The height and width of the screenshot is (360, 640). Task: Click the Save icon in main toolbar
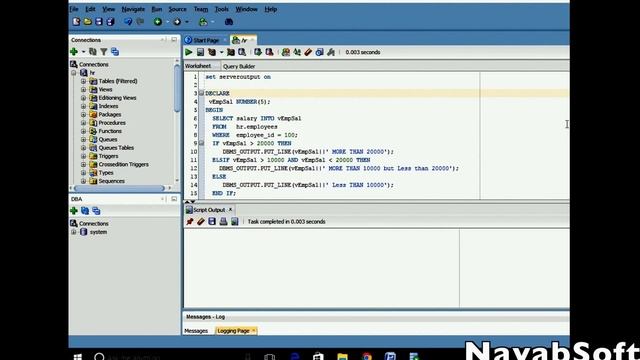tap(99, 22)
